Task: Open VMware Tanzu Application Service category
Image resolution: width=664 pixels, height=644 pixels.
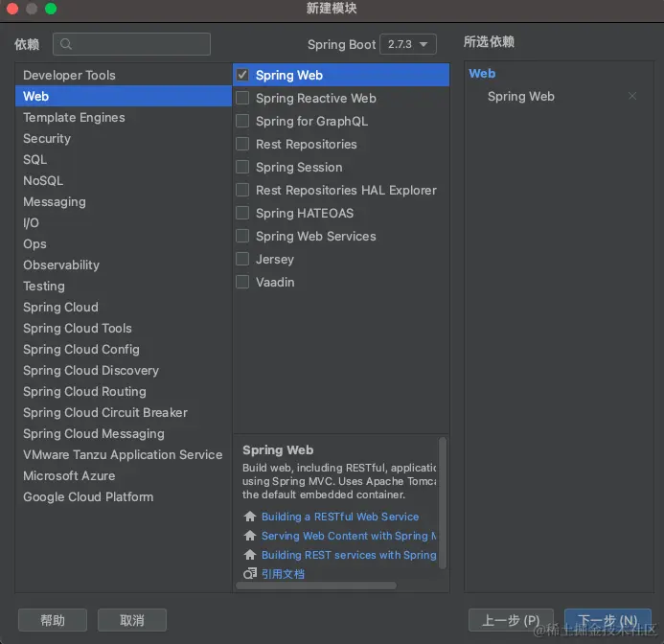Action: pyautogui.click(x=124, y=454)
